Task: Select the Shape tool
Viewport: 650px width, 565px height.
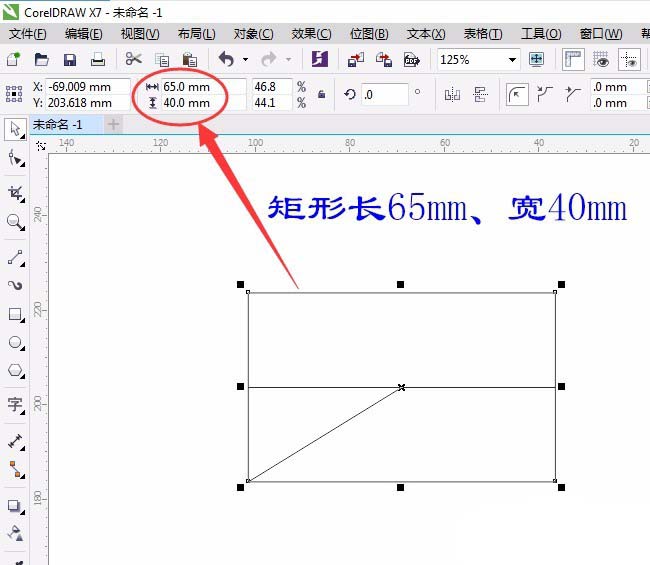Action: point(15,158)
